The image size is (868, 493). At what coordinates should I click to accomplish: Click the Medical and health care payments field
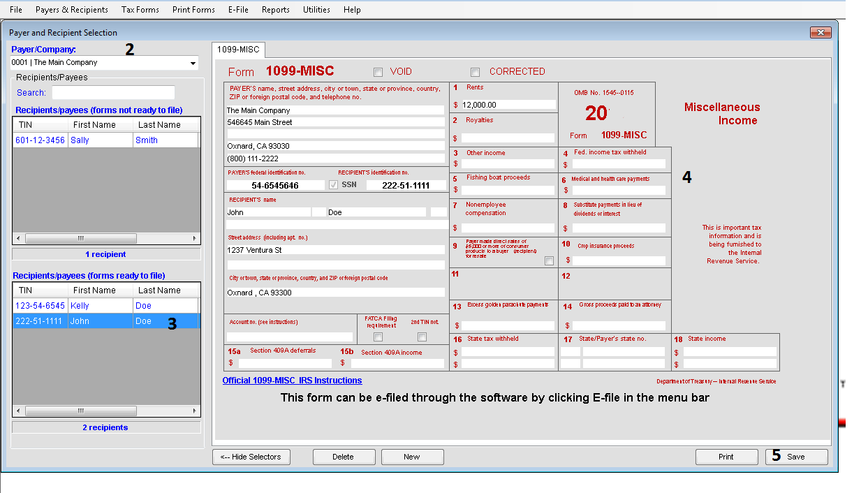tap(619, 190)
